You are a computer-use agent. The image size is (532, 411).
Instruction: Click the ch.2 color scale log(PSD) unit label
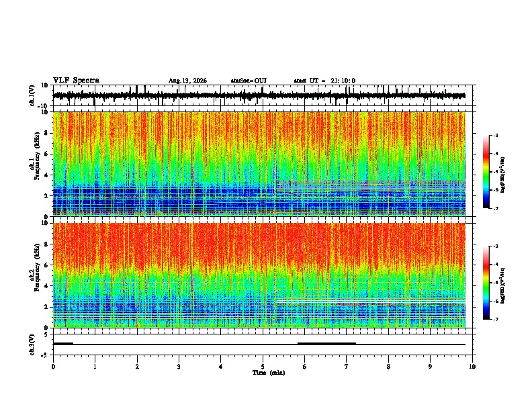503,285
